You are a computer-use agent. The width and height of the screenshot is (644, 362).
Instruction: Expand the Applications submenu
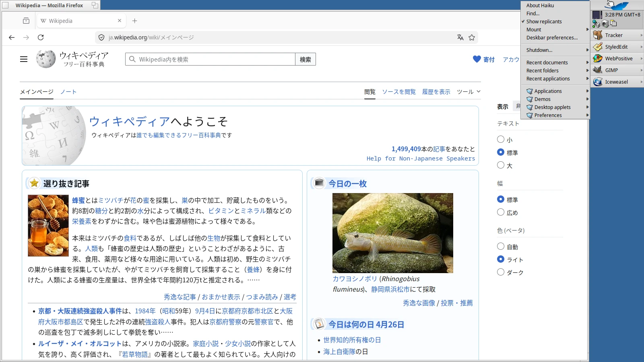pos(547,91)
